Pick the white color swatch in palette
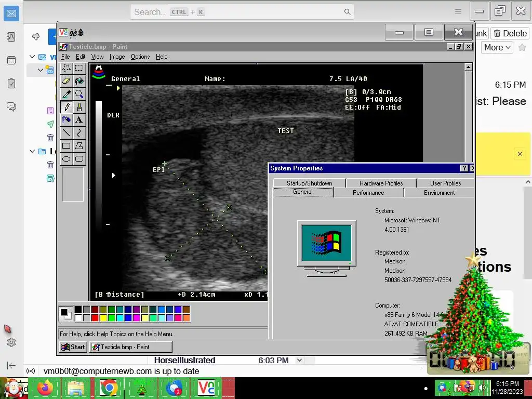 coord(78,317)
